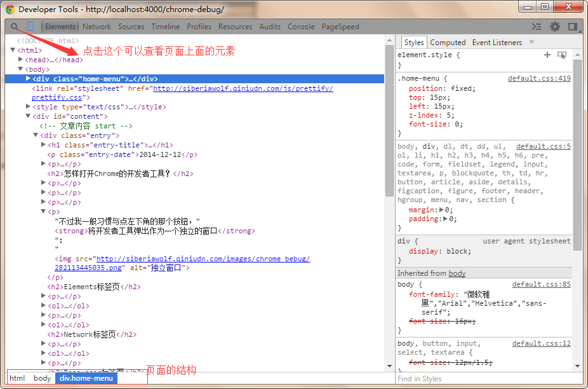Collapse the body element node
This screenshot has width=588, height=389.
[20, 69]
